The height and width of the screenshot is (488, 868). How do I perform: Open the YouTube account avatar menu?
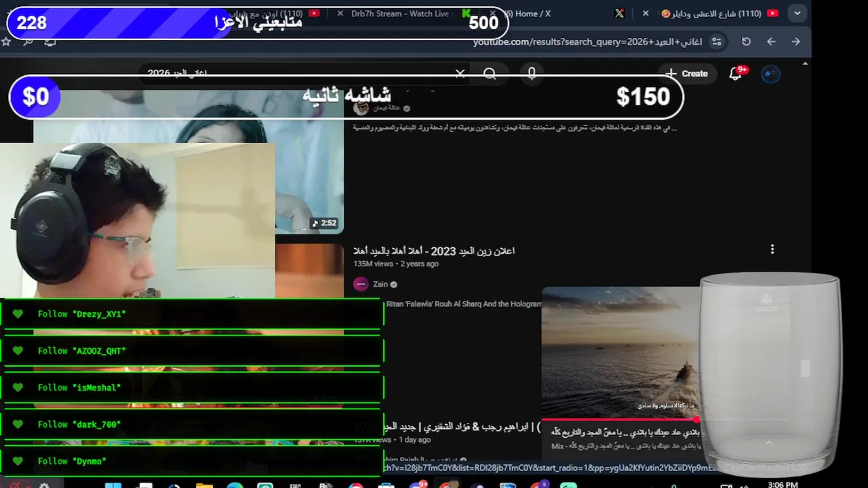pos(770,73)
